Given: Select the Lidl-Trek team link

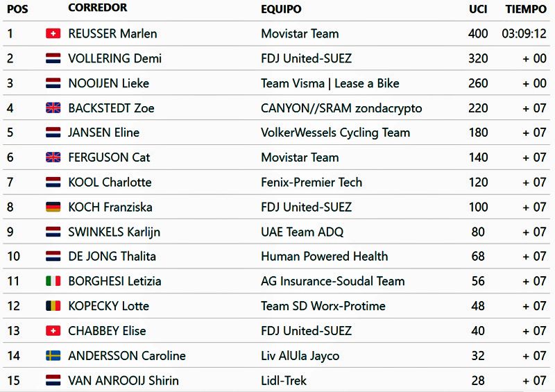Looking at the screenshot, I should 283,381.
